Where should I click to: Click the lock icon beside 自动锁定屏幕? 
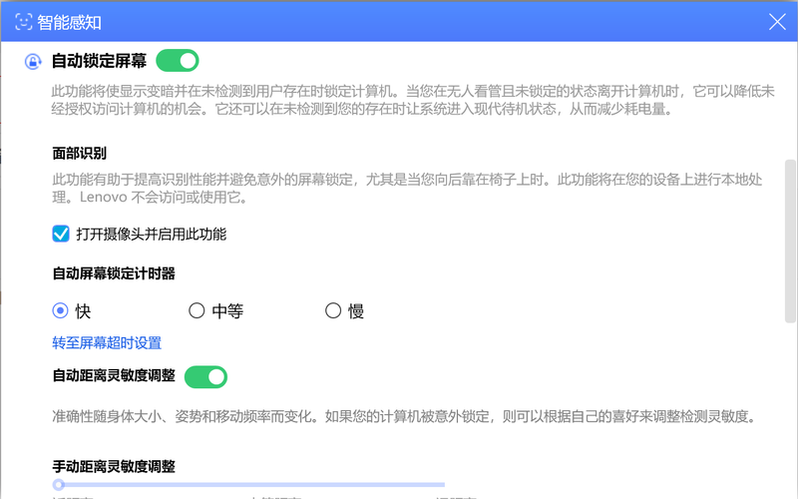pyautogui.click(x=33, y=62)
